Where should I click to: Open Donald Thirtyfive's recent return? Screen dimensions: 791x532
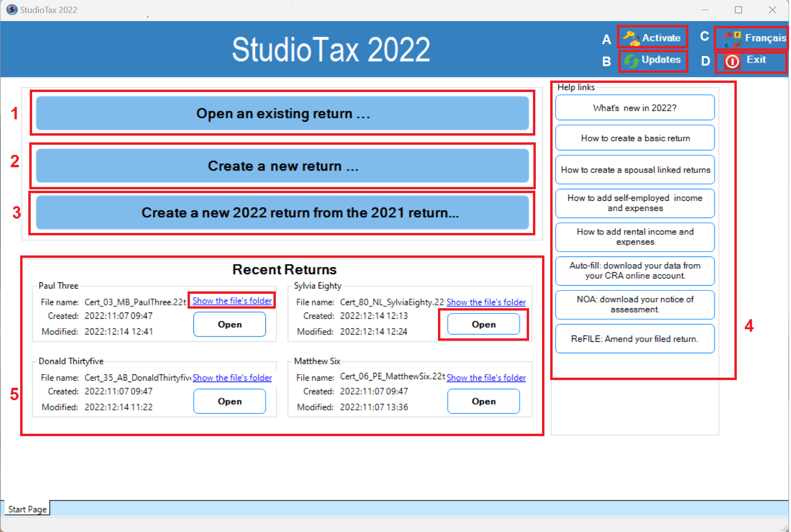tap(229, 401)
